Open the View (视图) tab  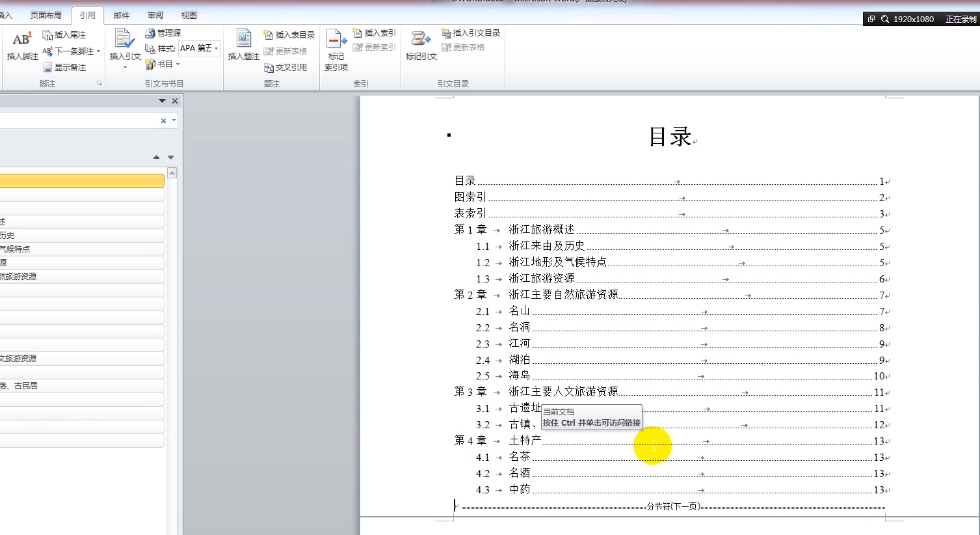(189, 15)
